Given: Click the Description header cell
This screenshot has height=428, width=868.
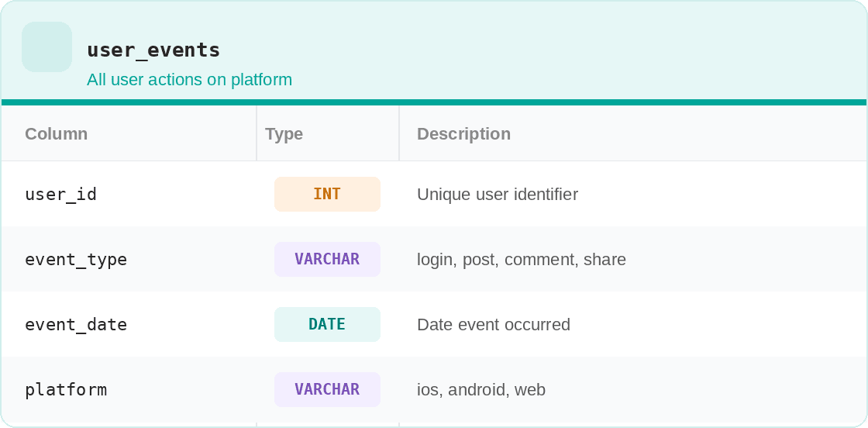Looking at the screenshot, I should click(632, 133).
